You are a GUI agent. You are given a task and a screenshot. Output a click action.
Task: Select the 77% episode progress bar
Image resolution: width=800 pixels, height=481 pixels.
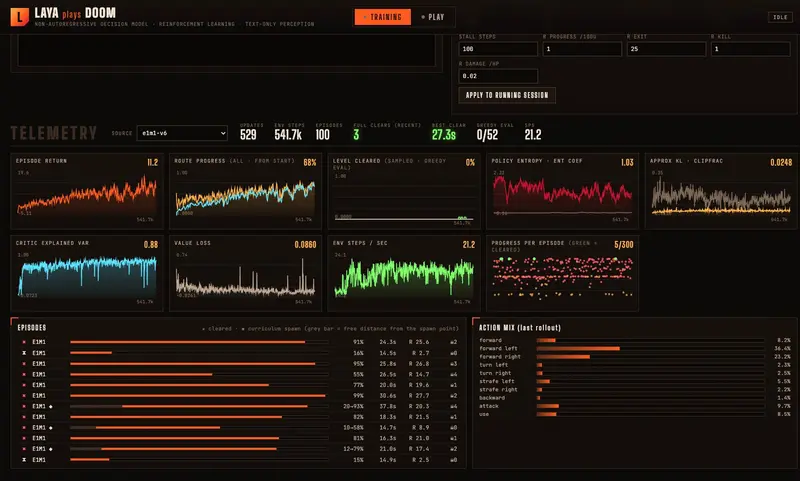[199, 385]
